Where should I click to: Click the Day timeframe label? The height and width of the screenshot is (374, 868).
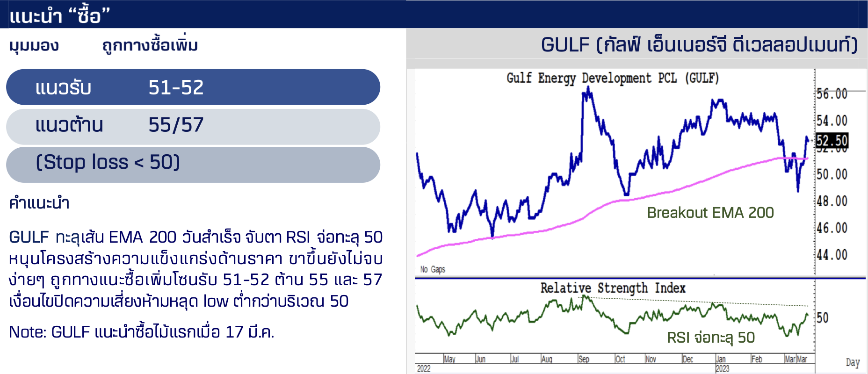(853, 363)
